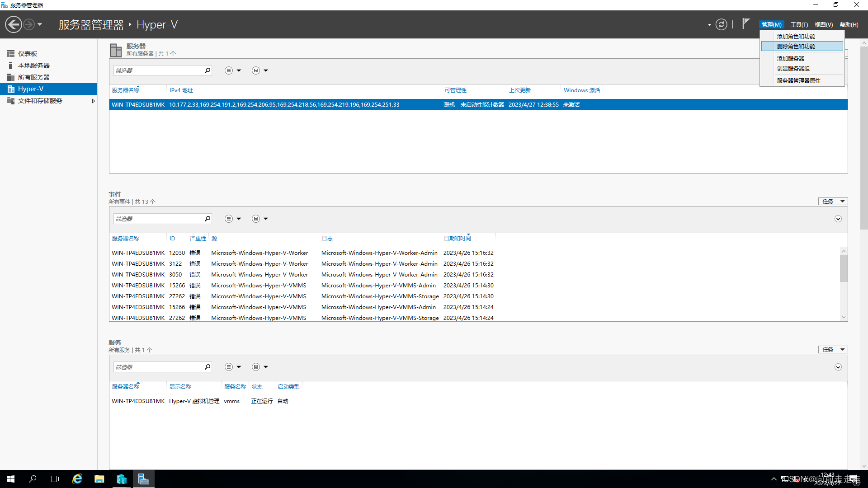
Task: Click the events list scrollbar thumb
Action: click(844, 268)
